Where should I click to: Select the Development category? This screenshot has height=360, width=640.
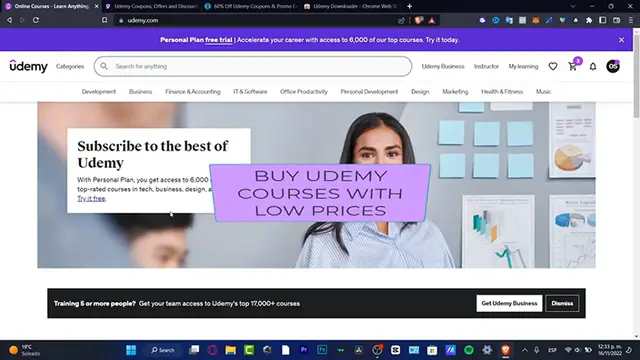click(x=99, y=92)
